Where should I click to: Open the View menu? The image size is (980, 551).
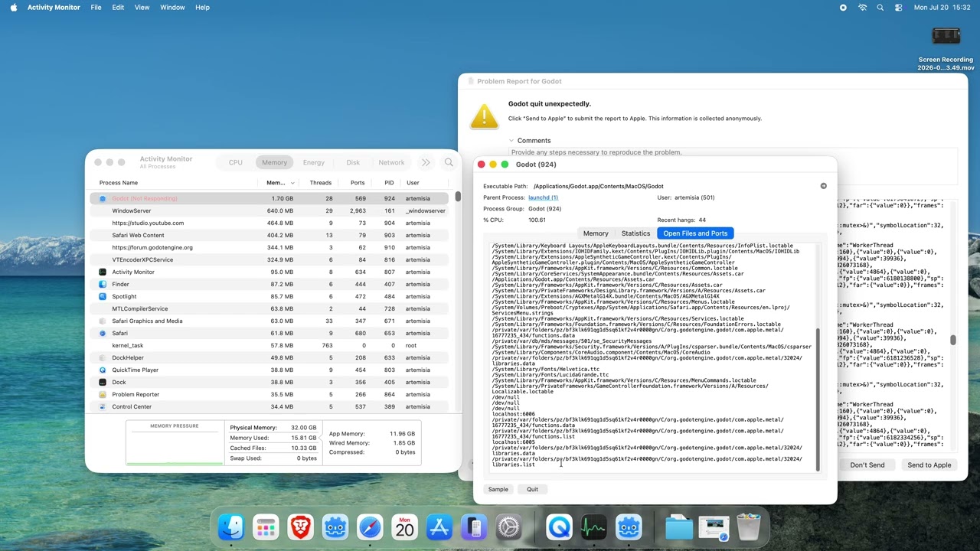coord(142,8)
